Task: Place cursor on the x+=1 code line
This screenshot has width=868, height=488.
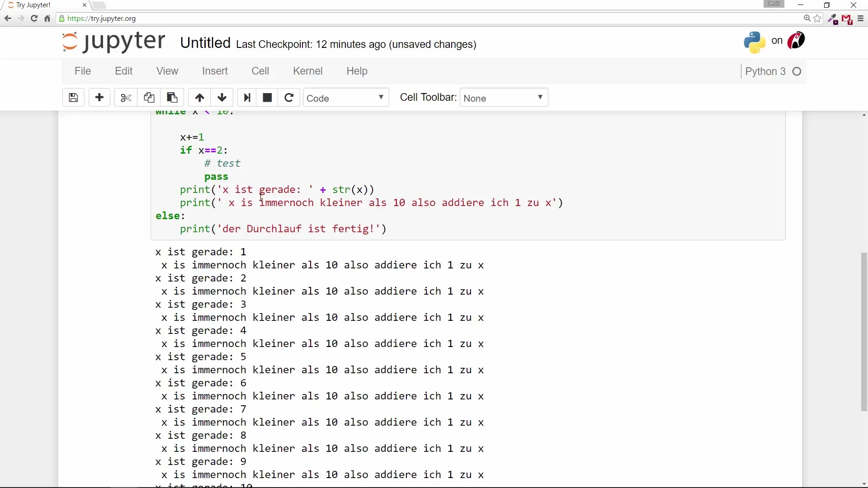Action: point(192,137)
